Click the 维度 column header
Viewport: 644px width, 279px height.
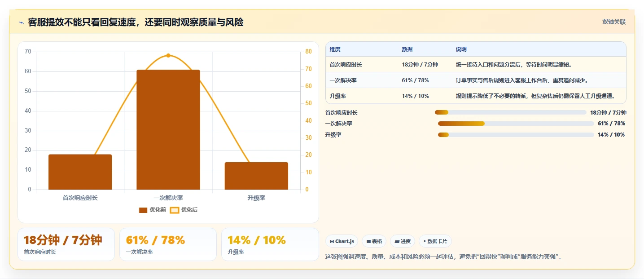(x=335, y=49)
